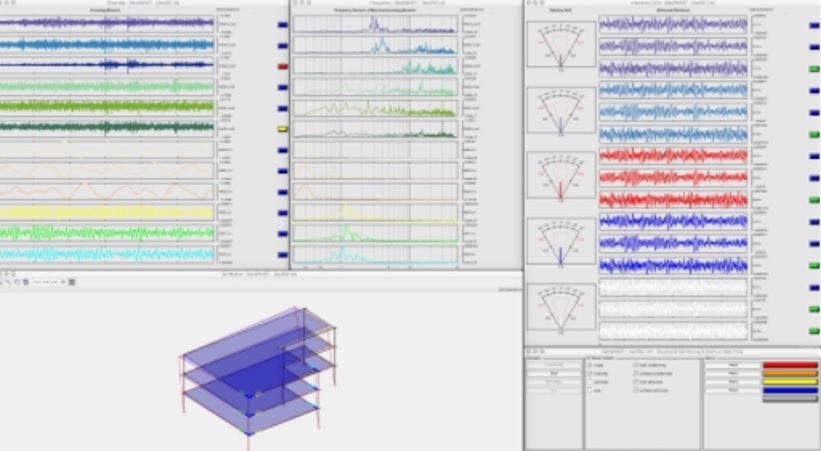Select the rotate view icon in 3D Motion toolbar

click(x=16, y=282)
